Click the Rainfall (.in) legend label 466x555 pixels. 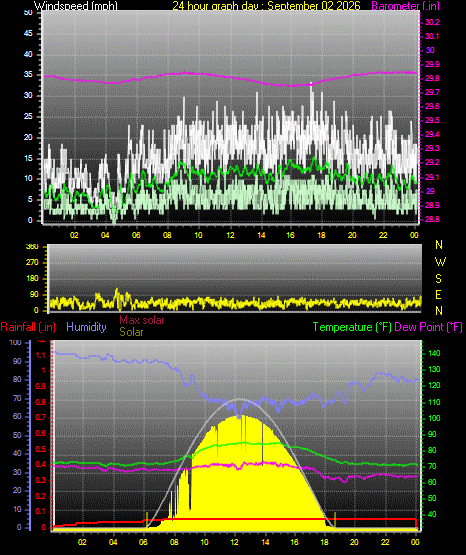(28, 327)
